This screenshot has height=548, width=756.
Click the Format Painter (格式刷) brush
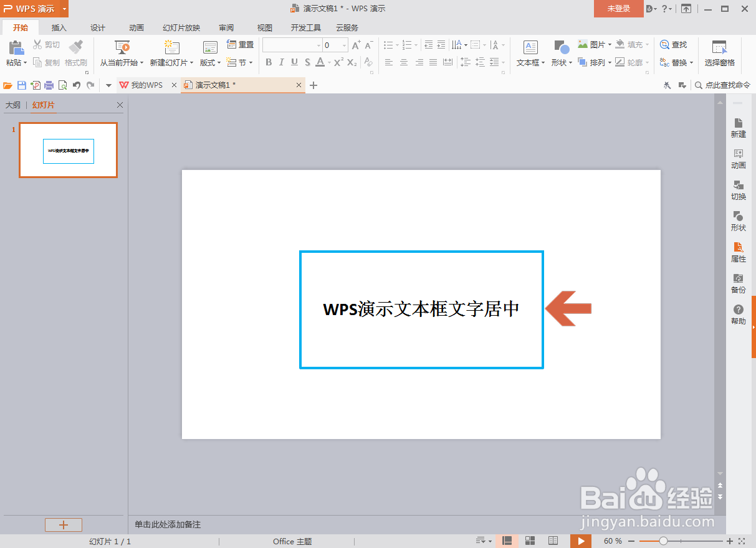point(76,47)
